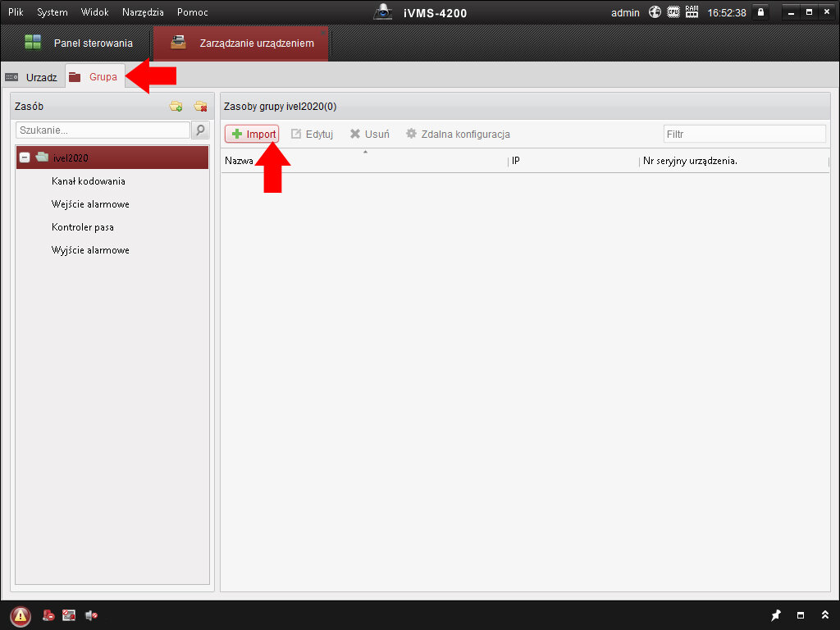The image size is (840, 630).
Task: Click the pin icon in bottom bar
Action: (776, 615)
